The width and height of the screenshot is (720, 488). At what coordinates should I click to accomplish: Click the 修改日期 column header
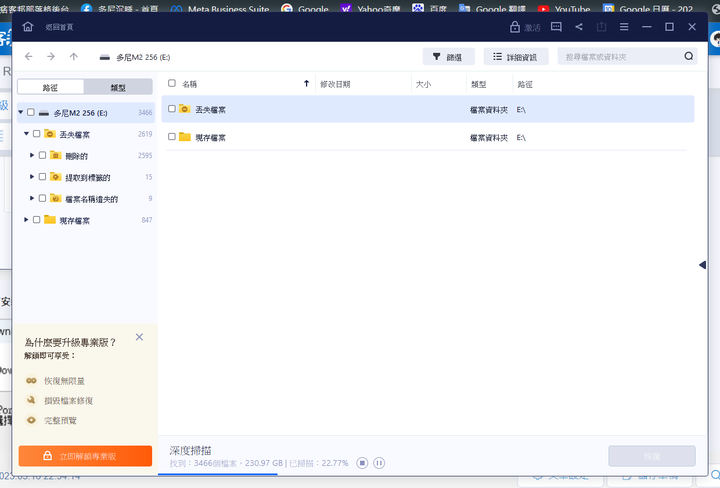tap(335, 84)
